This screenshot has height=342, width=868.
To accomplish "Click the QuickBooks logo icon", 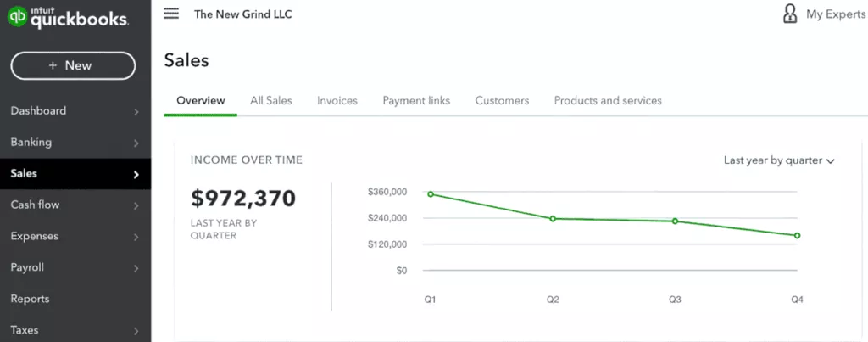I will point(18,16).
